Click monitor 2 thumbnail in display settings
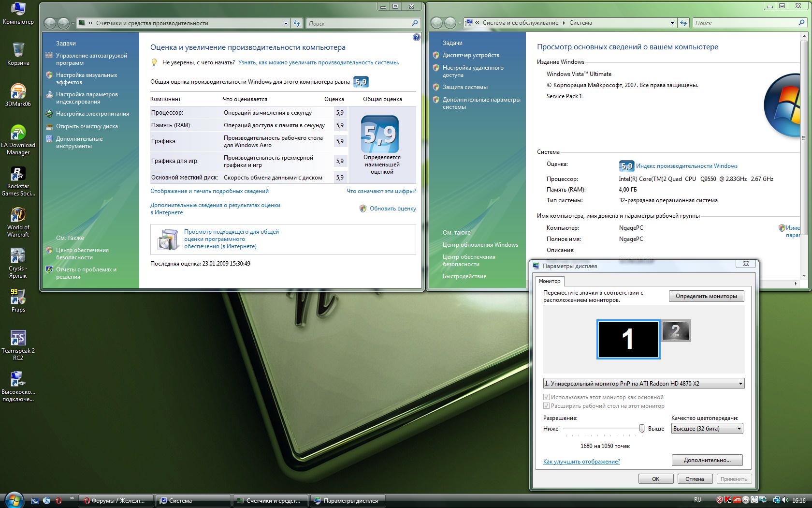812x508 pixels. coord(676,331)
